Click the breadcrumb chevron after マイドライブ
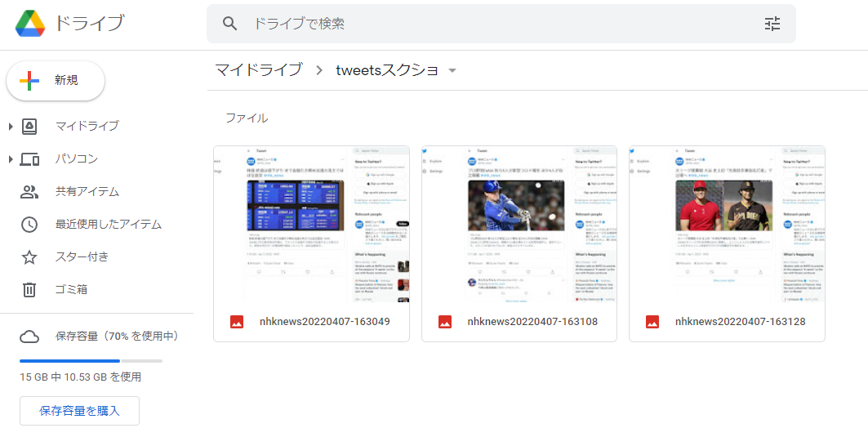This screenshot has height=446, width=868. tap(318, 70)
